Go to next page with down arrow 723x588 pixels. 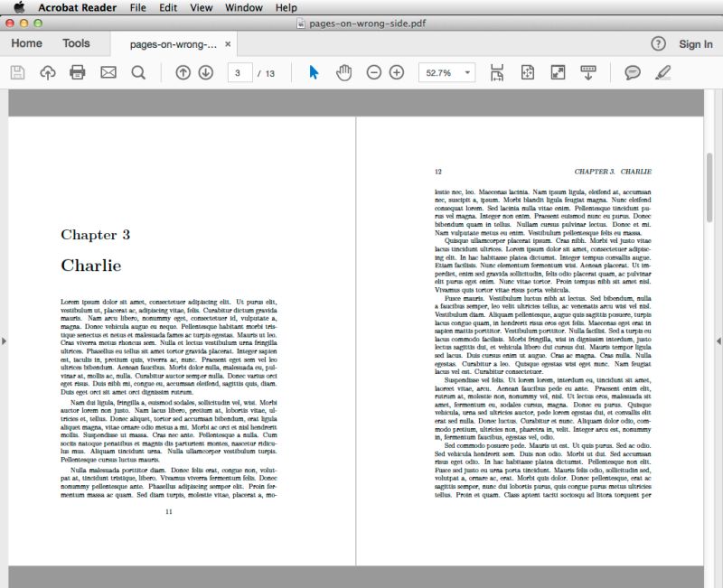(x=205, y=73)
